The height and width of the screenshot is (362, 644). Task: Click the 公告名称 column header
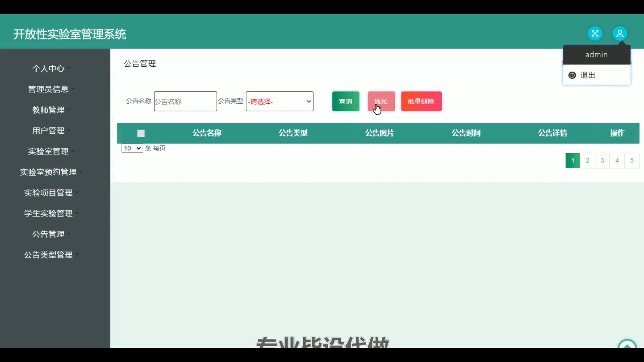click(207, 133)
